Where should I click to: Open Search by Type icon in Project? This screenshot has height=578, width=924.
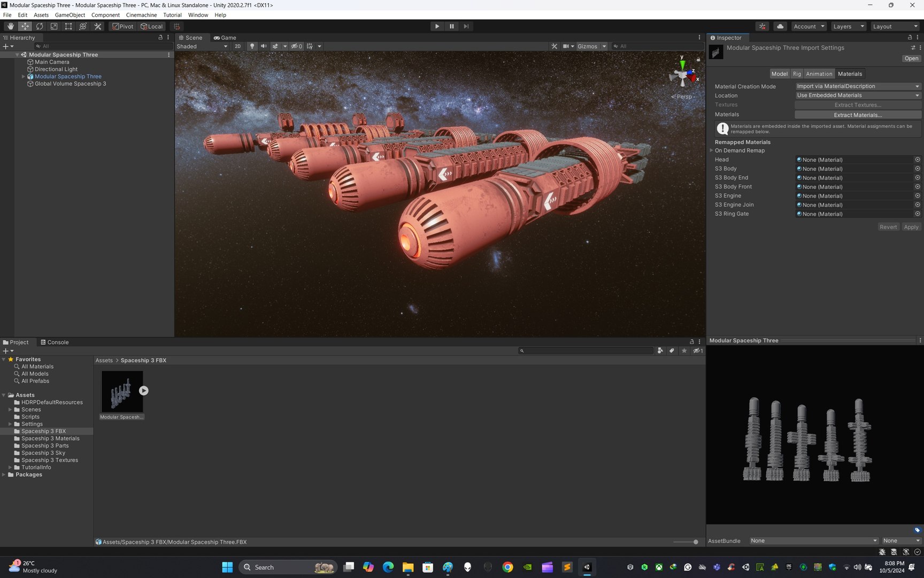click(660, 351)
